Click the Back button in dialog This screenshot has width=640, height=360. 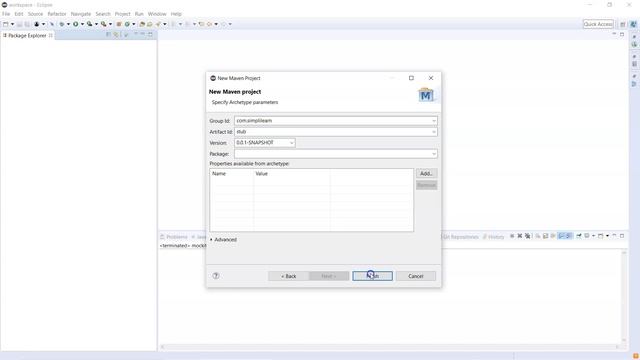coord(288,276)
